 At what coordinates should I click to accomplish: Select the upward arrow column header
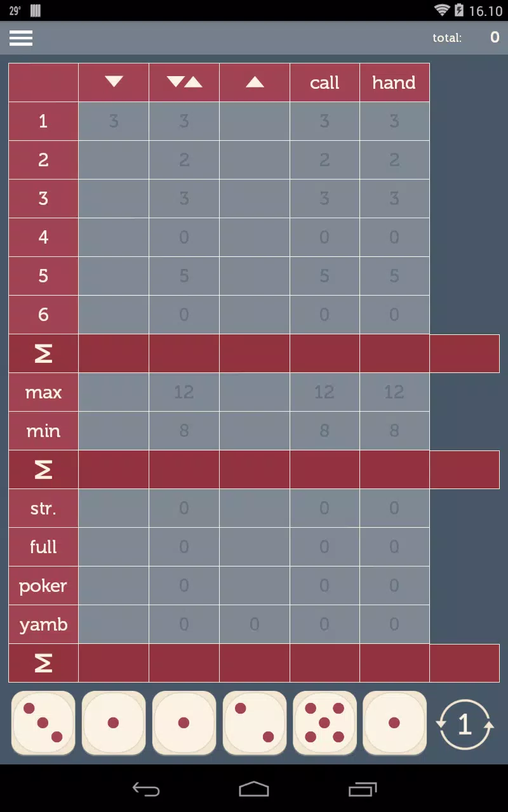(x=255, y=82)
